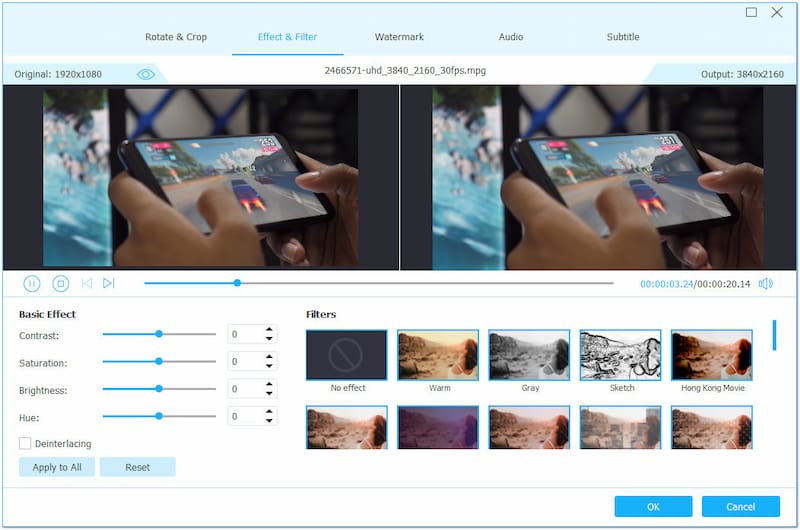
Task: Choose the Sketch filter thumbnail
Action: pos(620,355)
